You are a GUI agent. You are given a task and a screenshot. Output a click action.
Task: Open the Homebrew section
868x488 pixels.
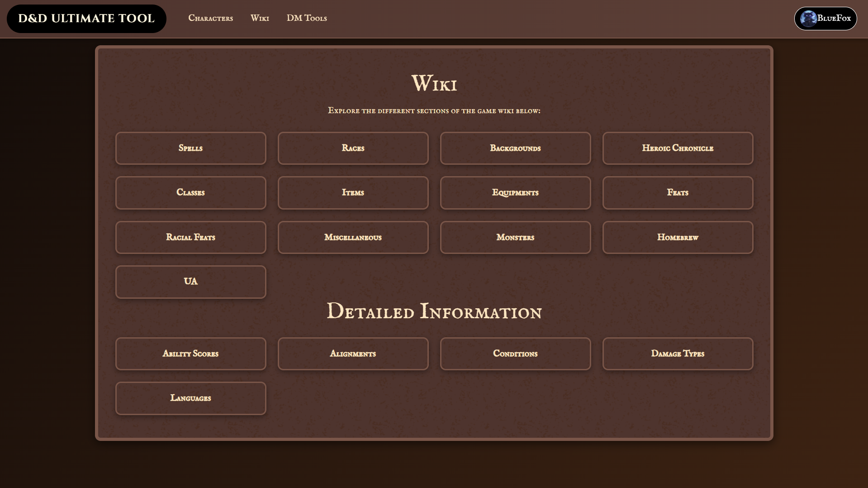(x=678, y=237)
